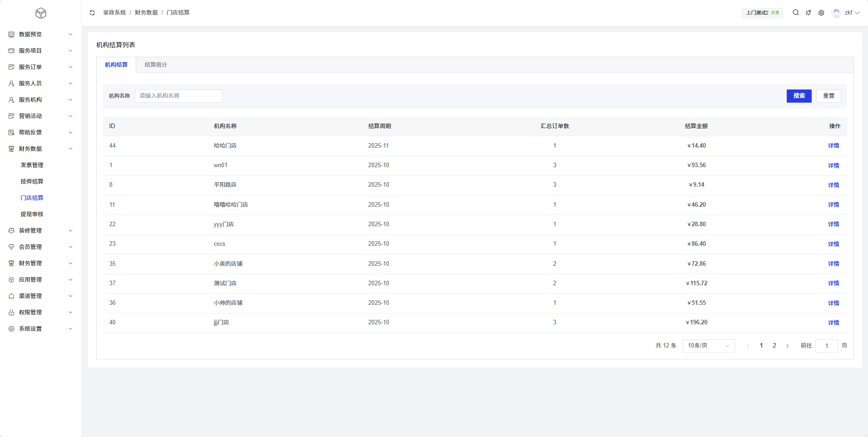Screen dimensions: 868x437
Task: Open the 发票管理 submenu item
Action: [x=32, y=165]
